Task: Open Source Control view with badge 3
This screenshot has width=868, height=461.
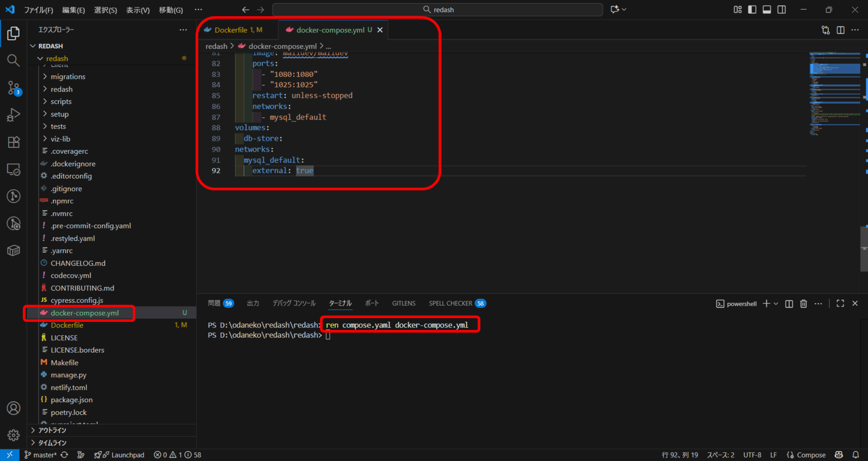Action: click(x=14, y=88)
